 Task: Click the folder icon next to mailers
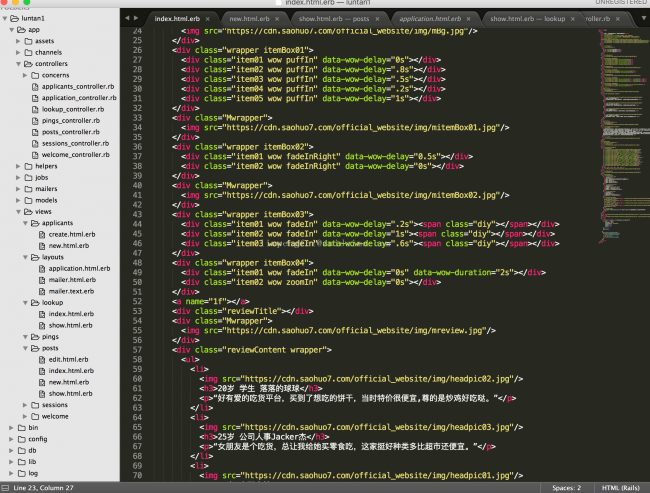[27, 189]
